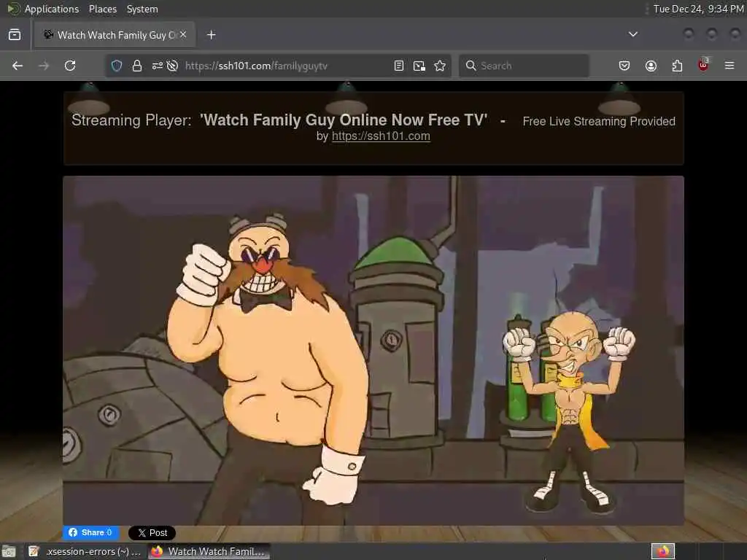Click the autoplay blocked icon

pos(172,66)
